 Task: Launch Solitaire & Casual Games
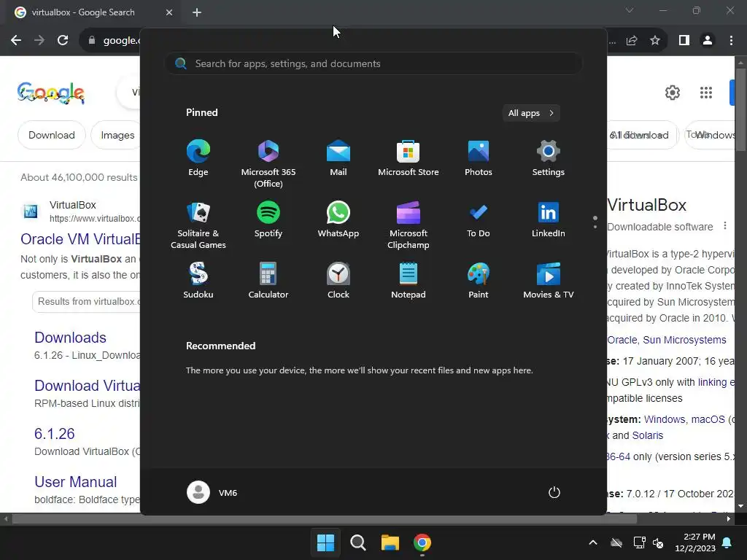(x=198, y=225)
